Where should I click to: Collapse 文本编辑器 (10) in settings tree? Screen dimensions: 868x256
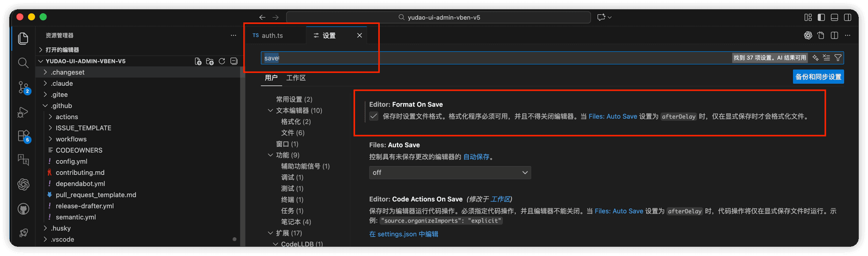coord(270,111)
